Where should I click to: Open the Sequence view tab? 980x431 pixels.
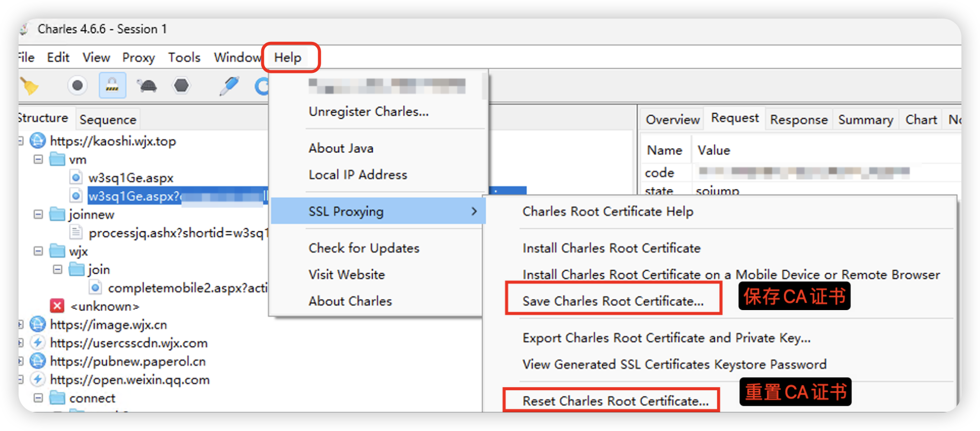pyautogui.click(x=108, y=119)
